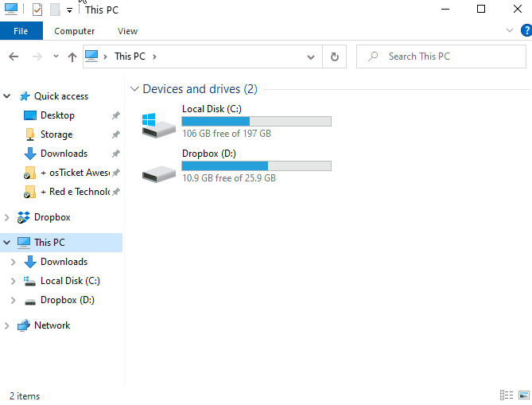
Task: Open the Recent locations dropdown
Action: [x=56, y=56]
